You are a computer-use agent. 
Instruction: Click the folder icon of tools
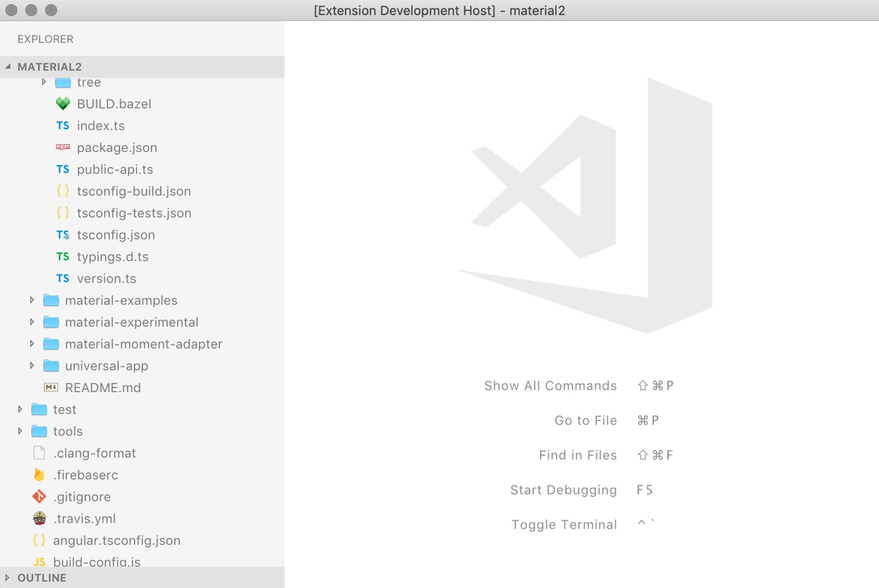39,431
